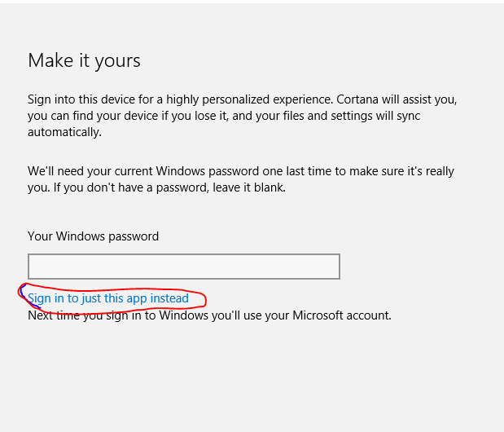This screenshot has width=504, height=432.
Task: Click inside the Windows password field
Action: point(184,267)
